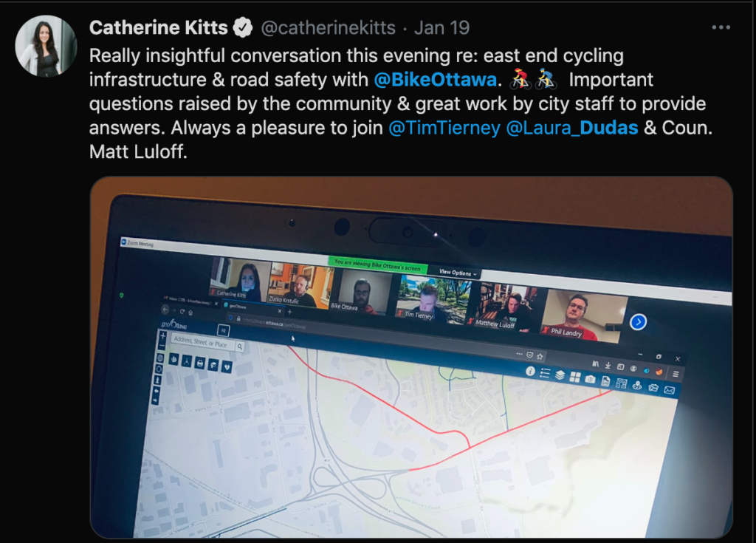Visit the @Laura_Dudas mention link
The image size is (756, 543).
[x=572, y=128]
